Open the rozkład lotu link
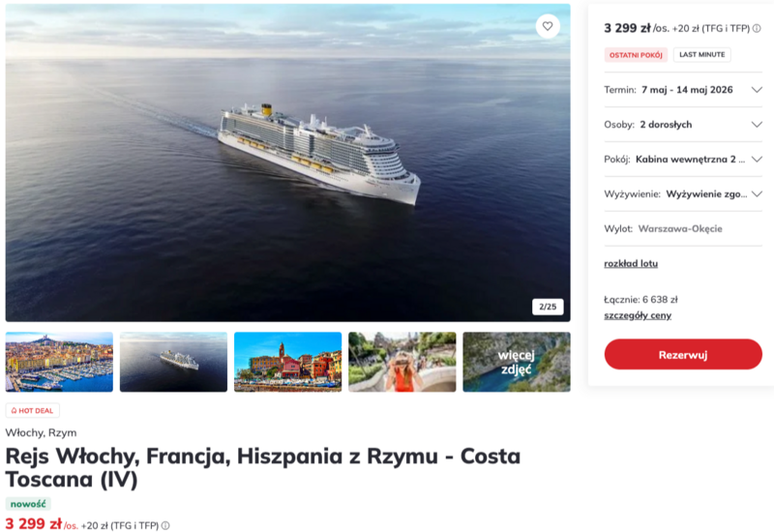 coord(631,263)
